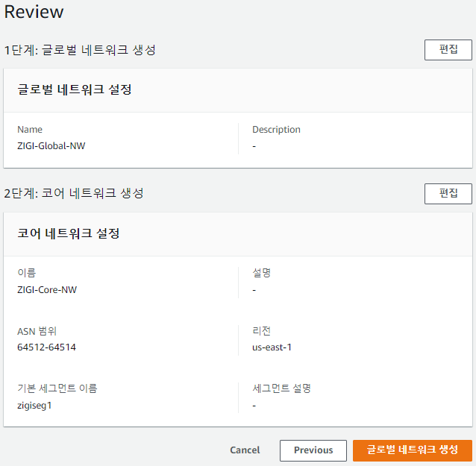The image size is (476, 466).
Task: Click the Name label in global settings
Action: pos(30,130)
